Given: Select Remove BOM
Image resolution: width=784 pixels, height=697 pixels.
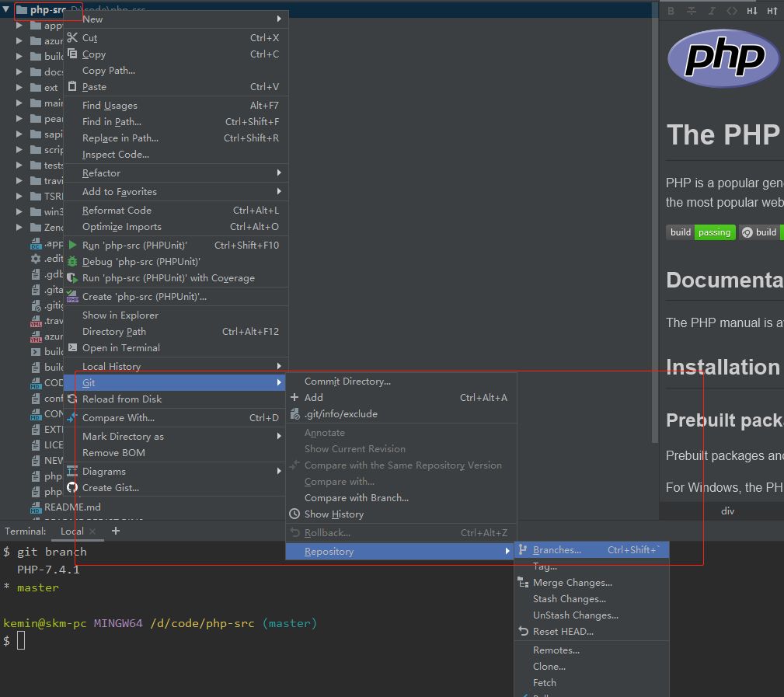Looking at the screenshot, I should (176, 452).
